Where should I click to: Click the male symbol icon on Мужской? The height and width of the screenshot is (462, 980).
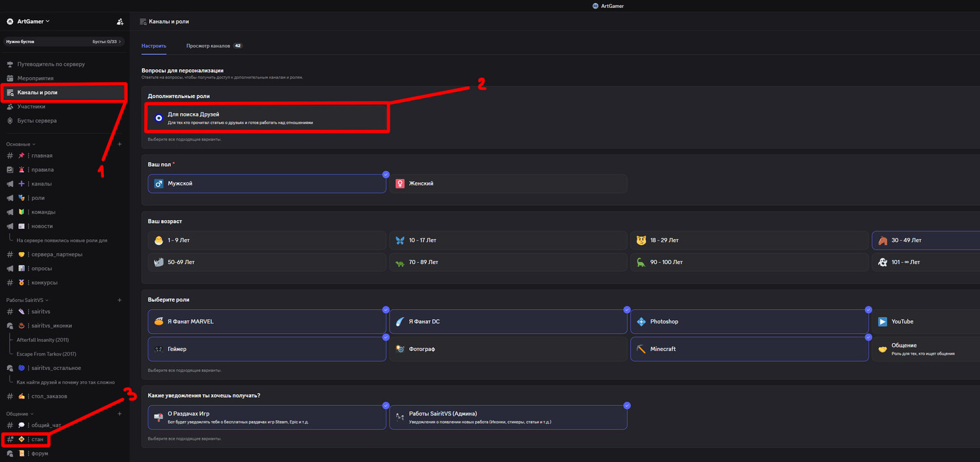(x=158, y=184)
